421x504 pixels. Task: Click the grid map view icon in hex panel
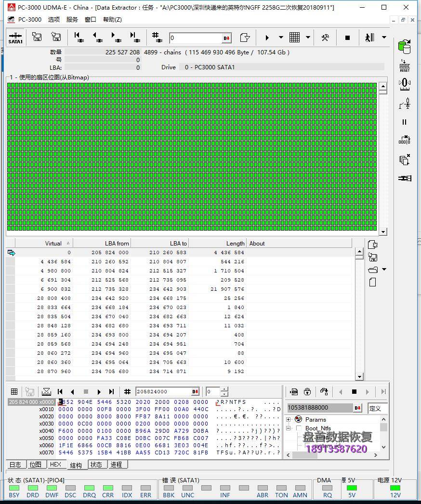14,391
